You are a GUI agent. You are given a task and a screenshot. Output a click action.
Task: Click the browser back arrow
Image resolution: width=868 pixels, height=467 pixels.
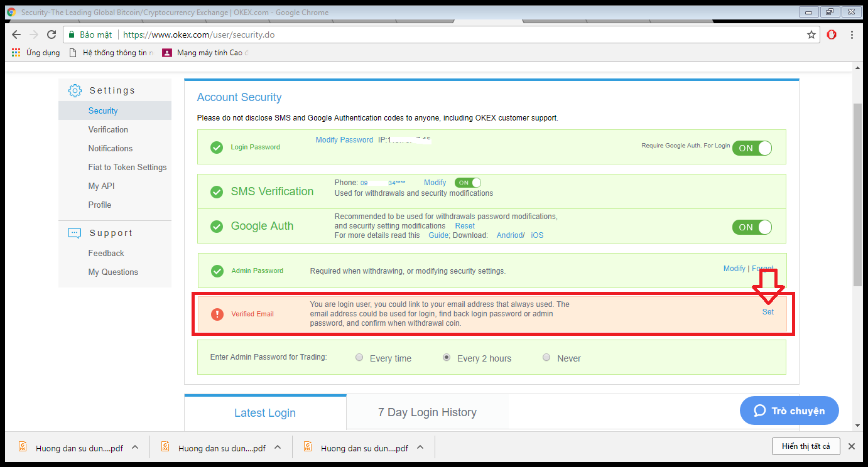(16, 35)
